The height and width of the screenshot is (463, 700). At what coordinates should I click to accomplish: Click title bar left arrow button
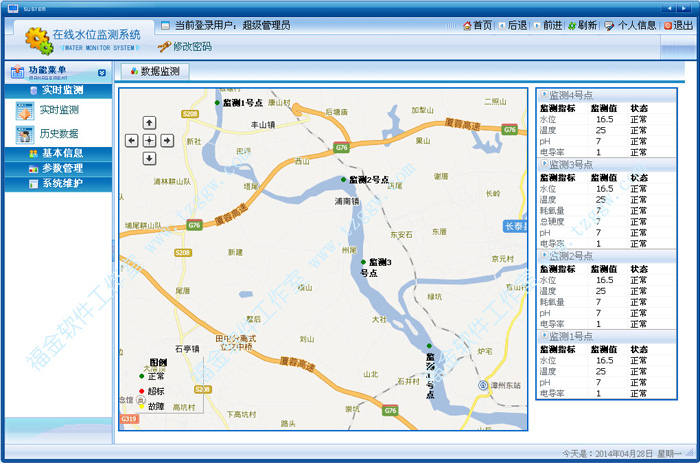coord(669,8)
